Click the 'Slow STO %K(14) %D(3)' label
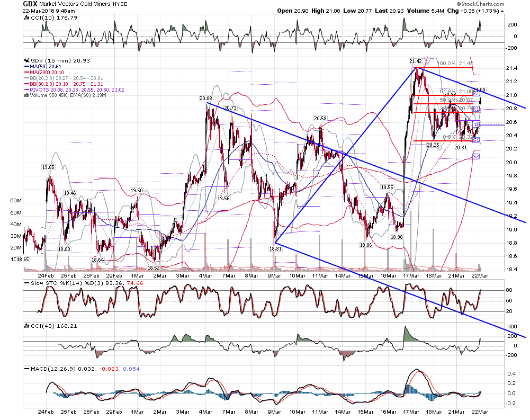The height and width of the screenshot is (420, 530). point(67,283)
